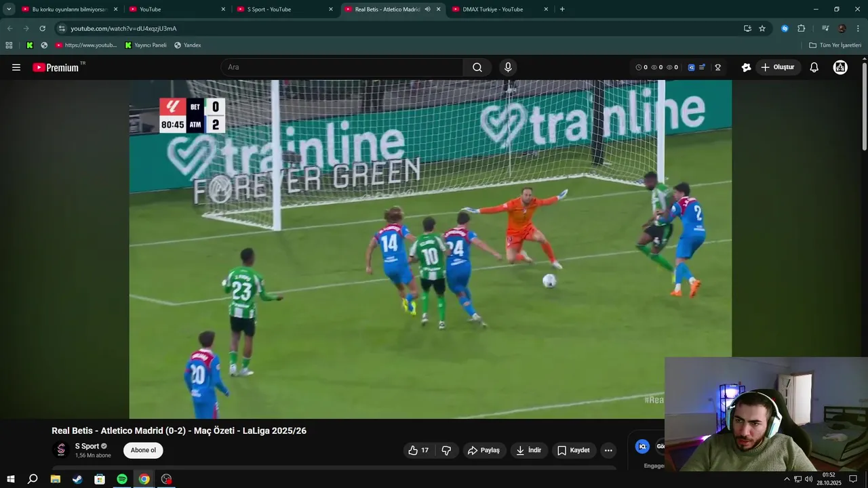Click the star-shaped icon beside Oluştur
Image resolution: width=868 pixels, height=488 pixels.
746,67
